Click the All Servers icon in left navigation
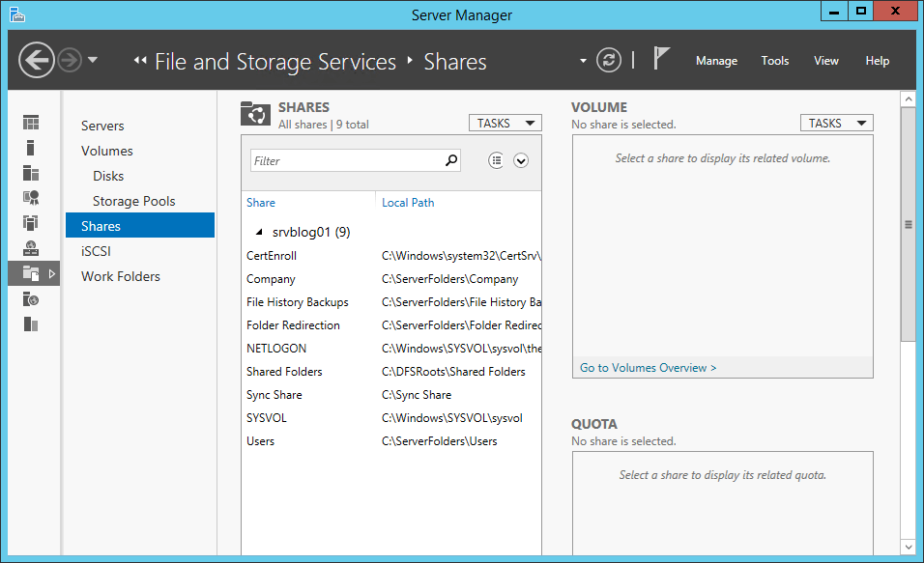The image size is (924, 563). [x=30, y=173]
